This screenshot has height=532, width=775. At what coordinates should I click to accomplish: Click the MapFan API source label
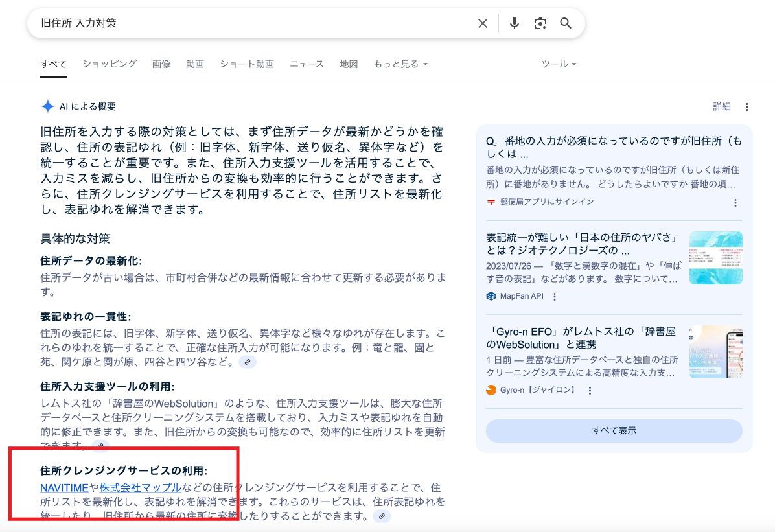522,296
